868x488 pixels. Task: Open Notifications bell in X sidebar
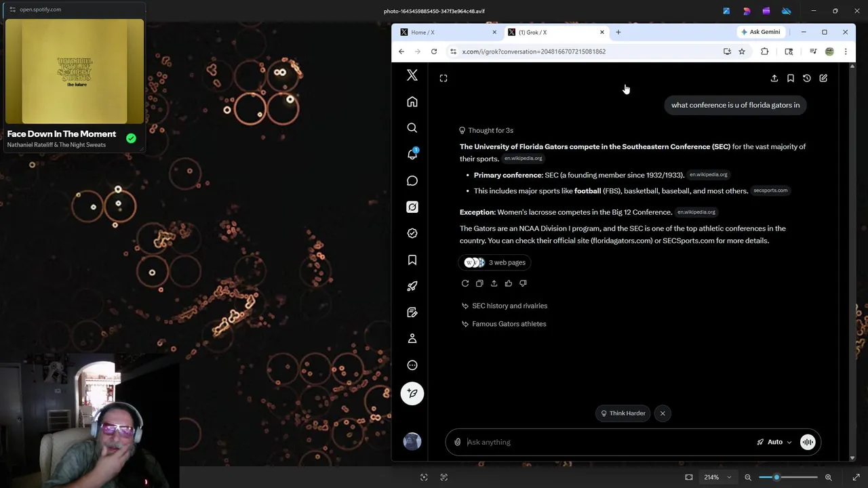[x=412, y=154]
